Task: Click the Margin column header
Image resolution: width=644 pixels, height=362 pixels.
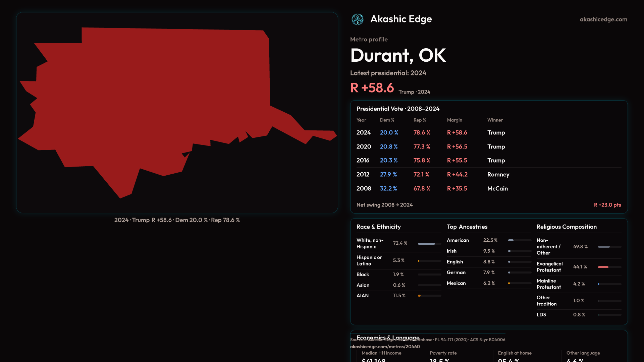Action: pos(454,120)
